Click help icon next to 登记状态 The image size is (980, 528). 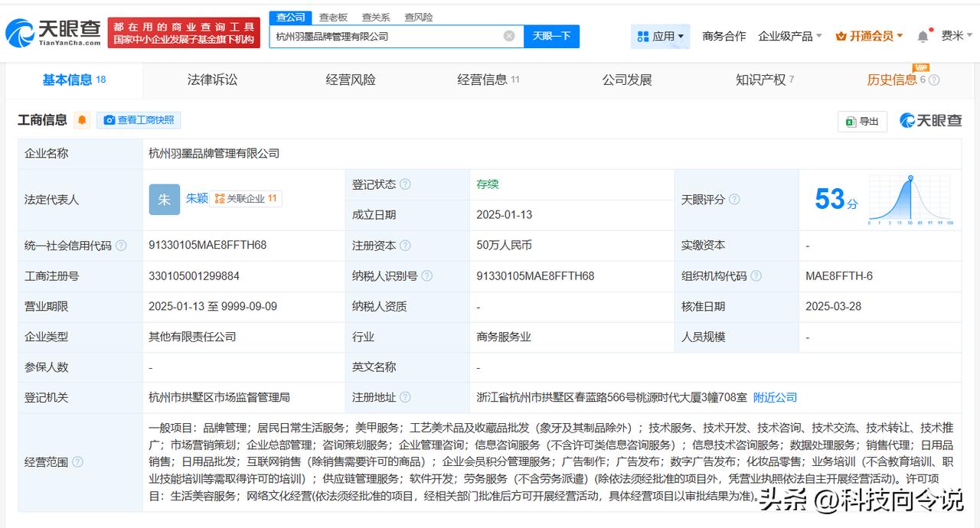tap(405, 184)
